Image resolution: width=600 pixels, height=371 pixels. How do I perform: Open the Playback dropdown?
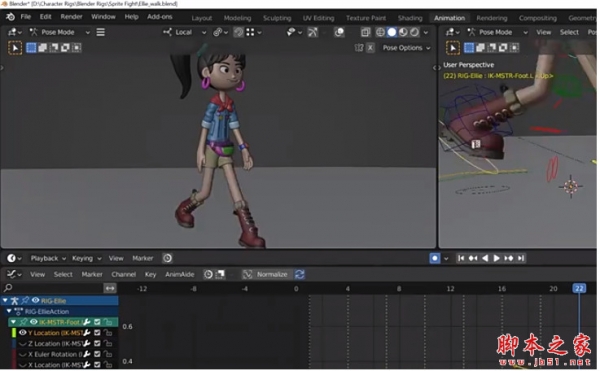48,259
